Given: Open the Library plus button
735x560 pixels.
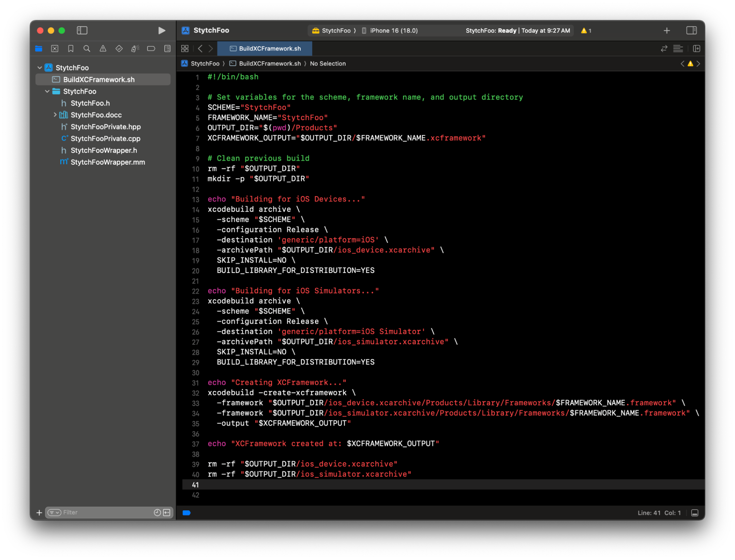Looking at the screenshot, I should pos(667,30).
